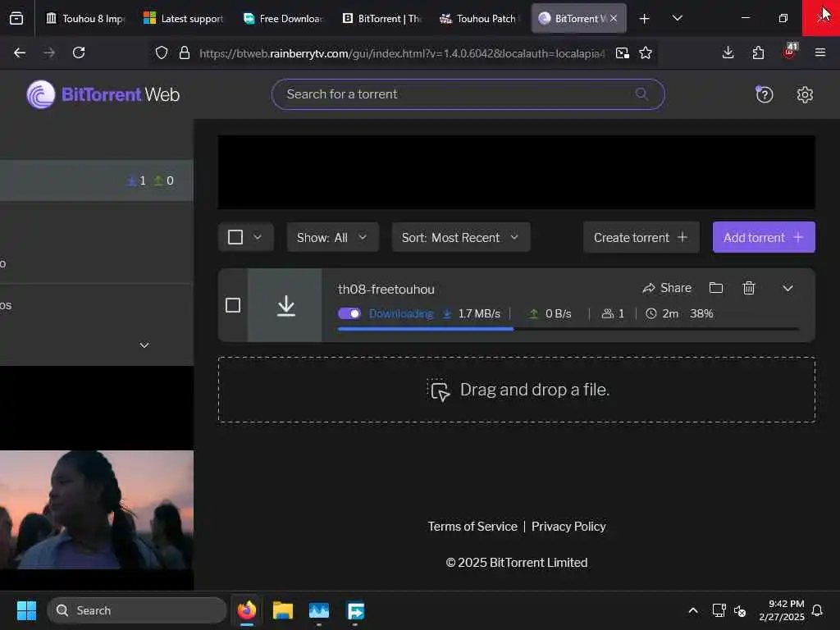Click the muted volume tray icon
Screen dimensions: 840x630
740,610
